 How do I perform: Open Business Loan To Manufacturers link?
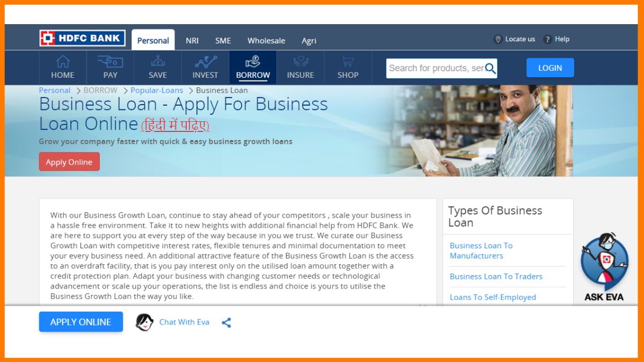pyautogui.click(x=481, y=250)
